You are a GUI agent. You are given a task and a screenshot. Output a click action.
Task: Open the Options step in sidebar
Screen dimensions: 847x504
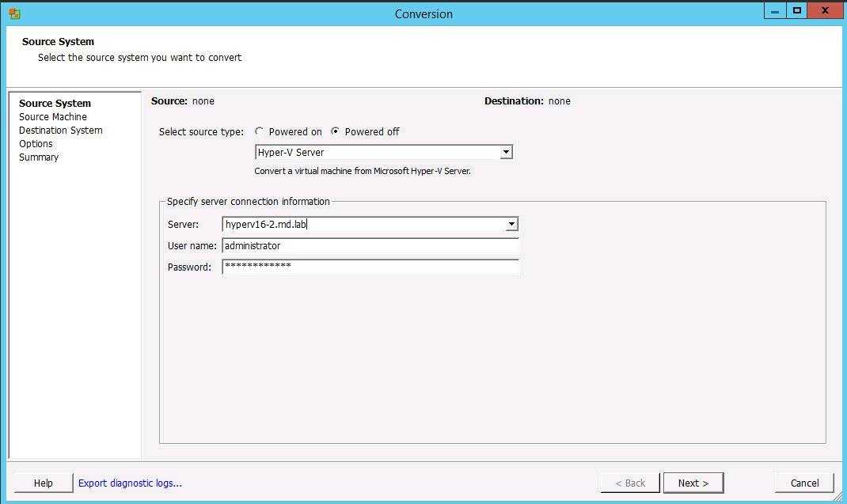pyautogui.click(x=36, y=144)
